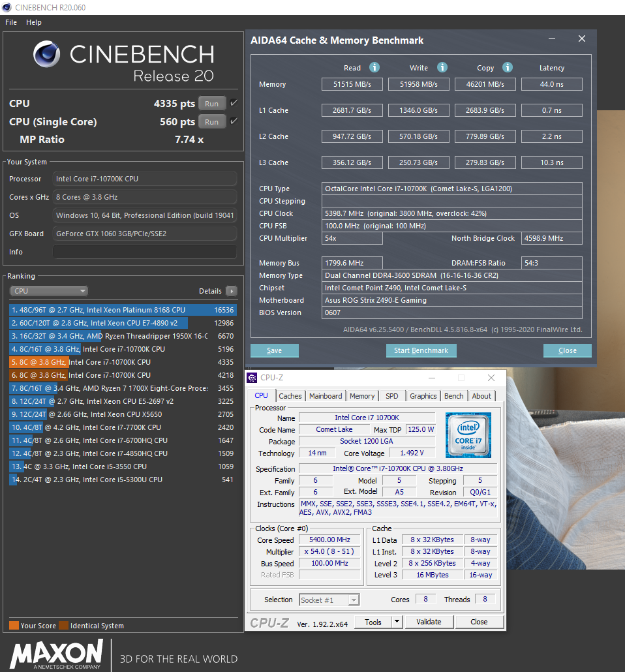This screenshot has width=625, height=672.
Task: Select the Ryzen 7 1700X ranking row
Action: pyautogui.click(x=123, y=388)
